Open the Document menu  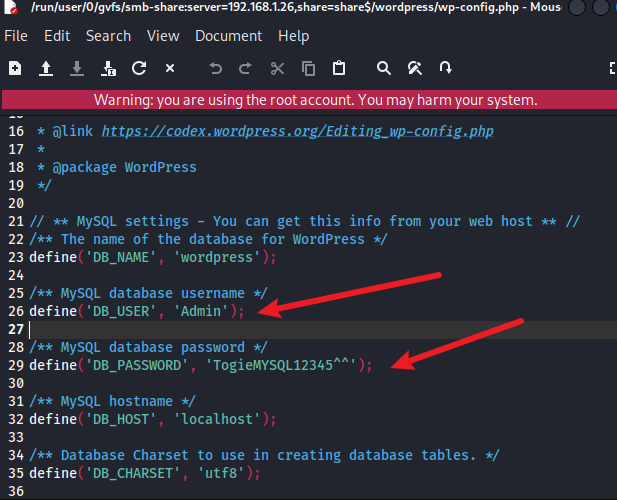coord(229,36)
